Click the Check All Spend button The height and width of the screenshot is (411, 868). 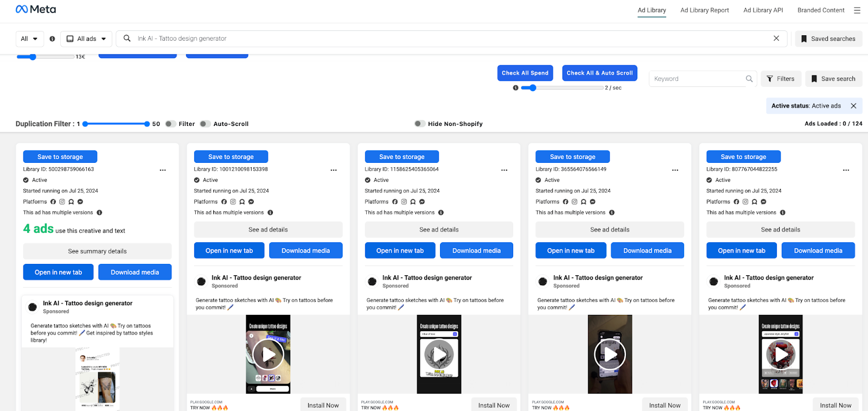[x=525, y=73]
